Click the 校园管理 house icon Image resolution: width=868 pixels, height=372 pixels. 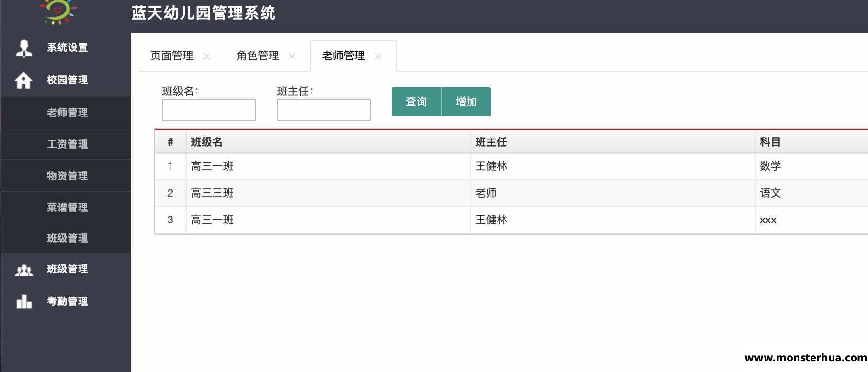point(23,80)
